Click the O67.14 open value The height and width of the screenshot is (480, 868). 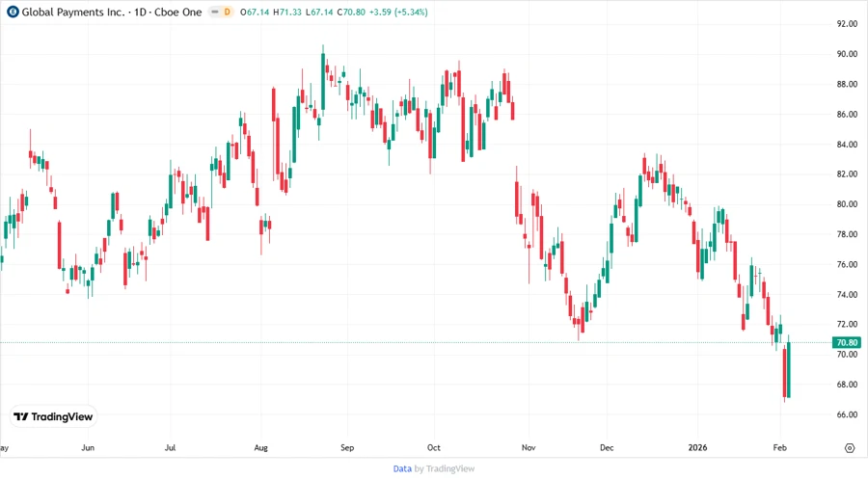click(x=256, y=12)
